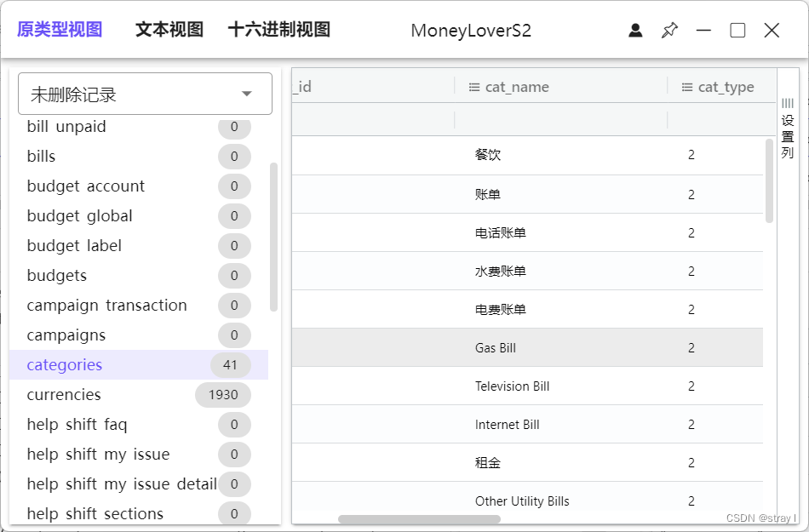
Task: Click the cat_name filter field
Action: pyautogui.click(x=561, y=120)
